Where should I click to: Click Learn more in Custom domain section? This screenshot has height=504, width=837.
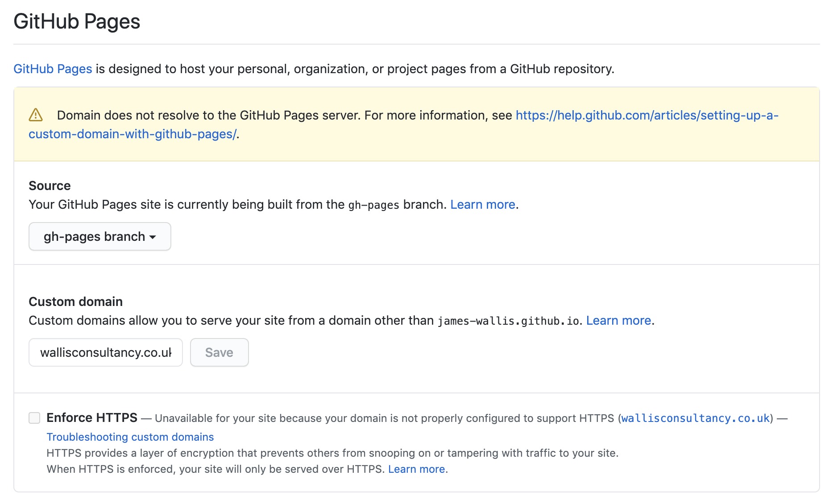(618, 320)
